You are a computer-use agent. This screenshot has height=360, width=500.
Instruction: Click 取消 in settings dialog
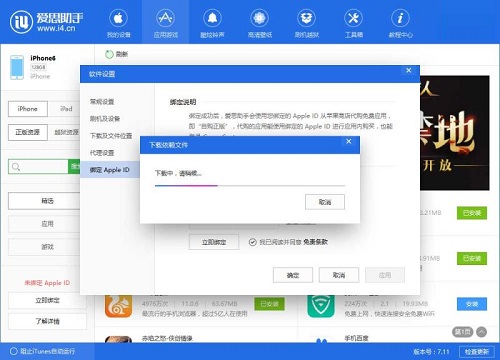pyautogui.click(x=339, y=275)
